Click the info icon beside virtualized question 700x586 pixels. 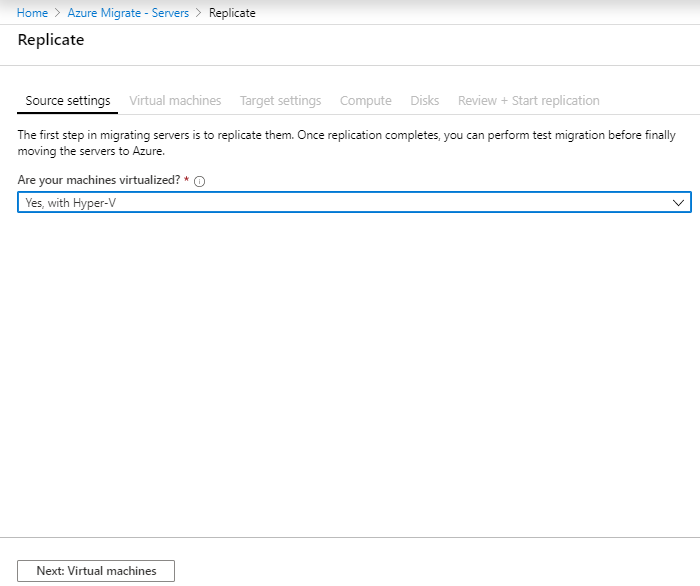pos(200,181)
